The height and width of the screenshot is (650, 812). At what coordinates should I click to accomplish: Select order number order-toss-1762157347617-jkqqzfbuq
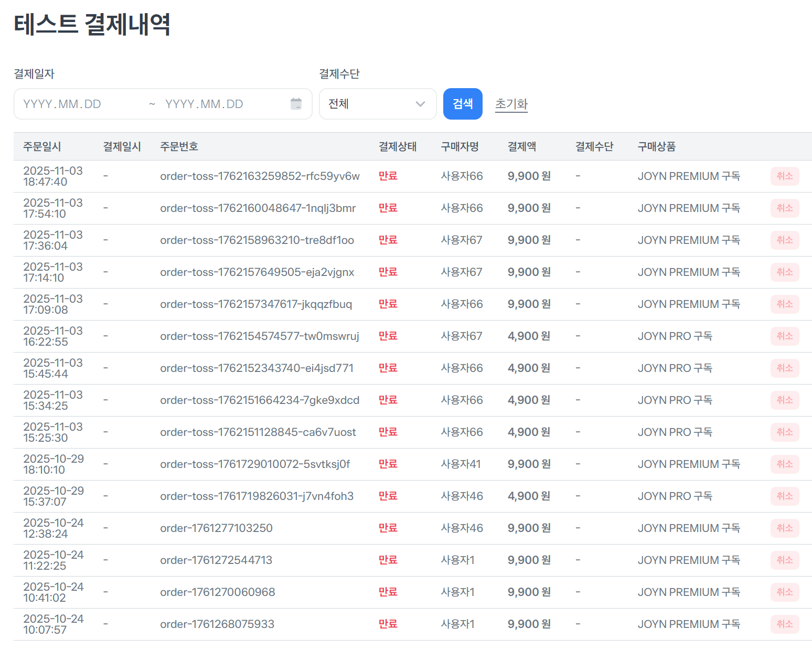[256, 304]
